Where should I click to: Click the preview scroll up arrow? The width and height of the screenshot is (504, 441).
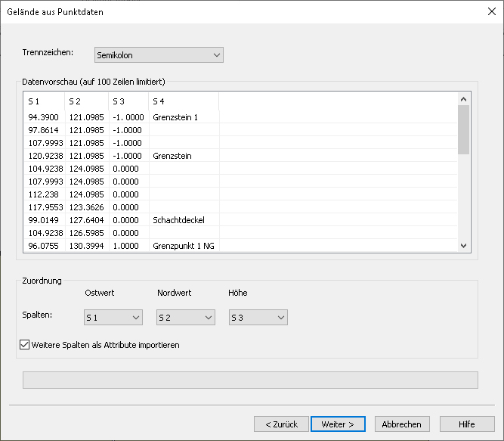[x=463, y=99]
